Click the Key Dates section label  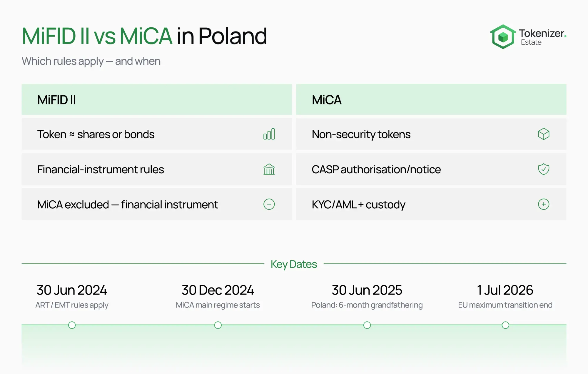pos(294,264)
